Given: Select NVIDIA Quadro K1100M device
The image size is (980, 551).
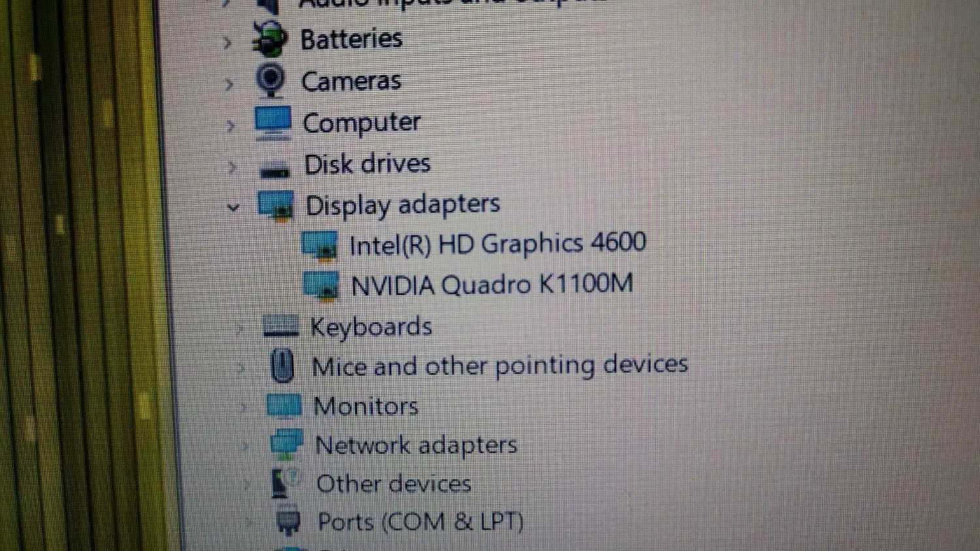Looking at the screenshot, I should (x=492, y=285).
